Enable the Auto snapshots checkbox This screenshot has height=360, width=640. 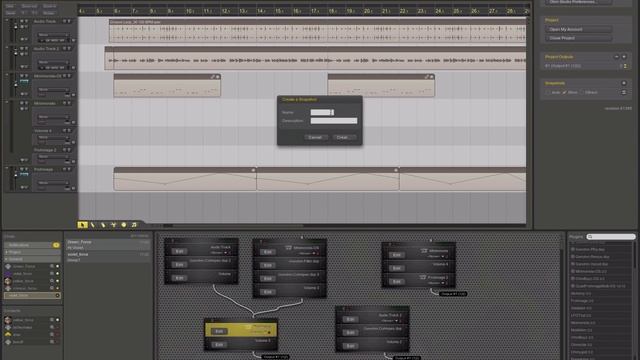548,93
